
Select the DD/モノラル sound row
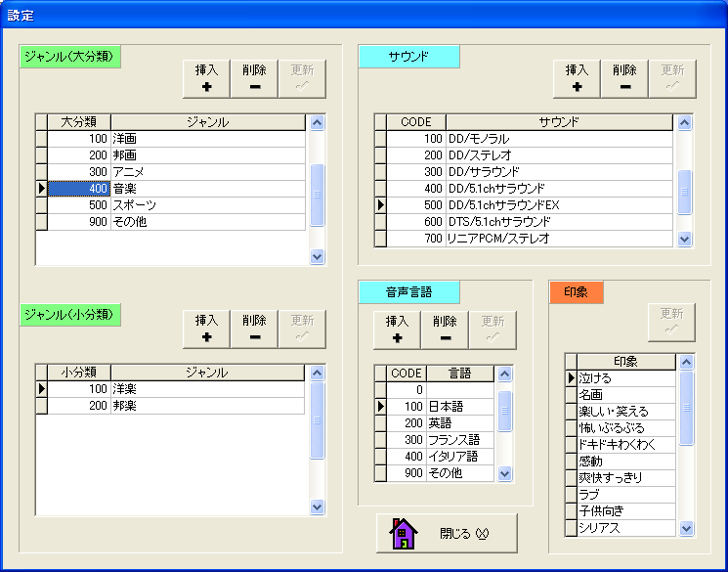[530, 139]
